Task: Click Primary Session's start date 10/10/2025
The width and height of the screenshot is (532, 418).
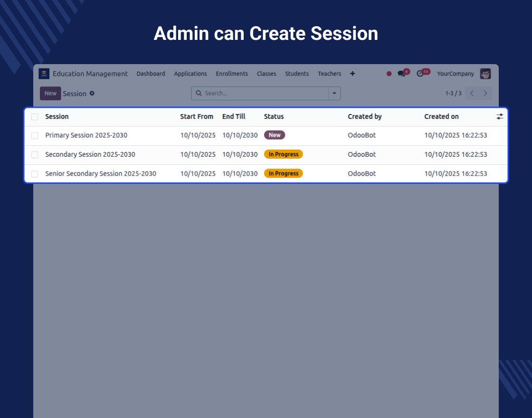Action: point(198,135)
